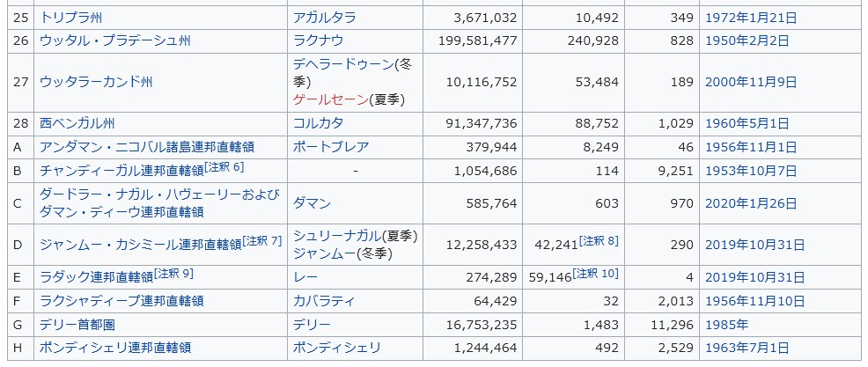Open the ダマン capital link
Image resolution: width=868 pixels, height=367 pixels.
312,203
